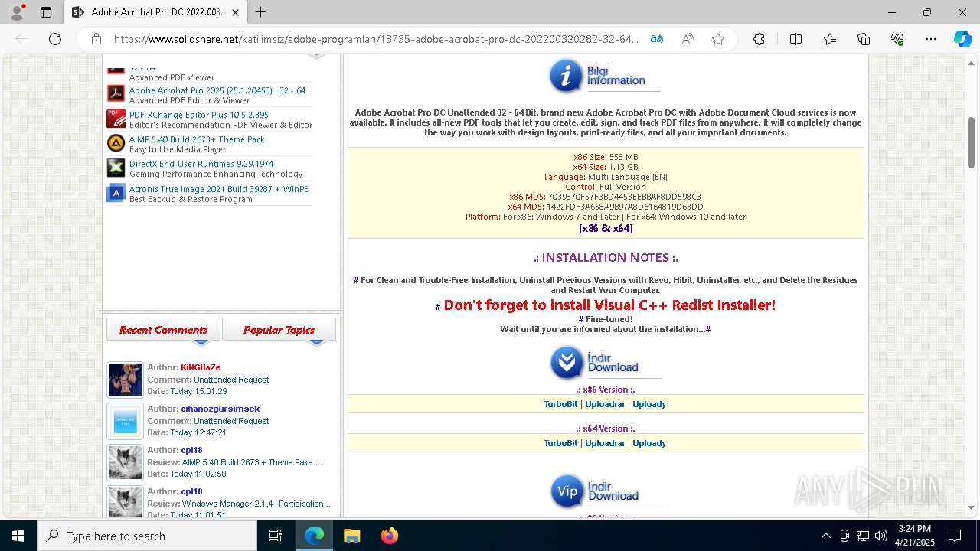Open Windows Manager 2.1.4 review link
Image resolution: width=980 pixels, height=551 pixels.
[256, 504]
